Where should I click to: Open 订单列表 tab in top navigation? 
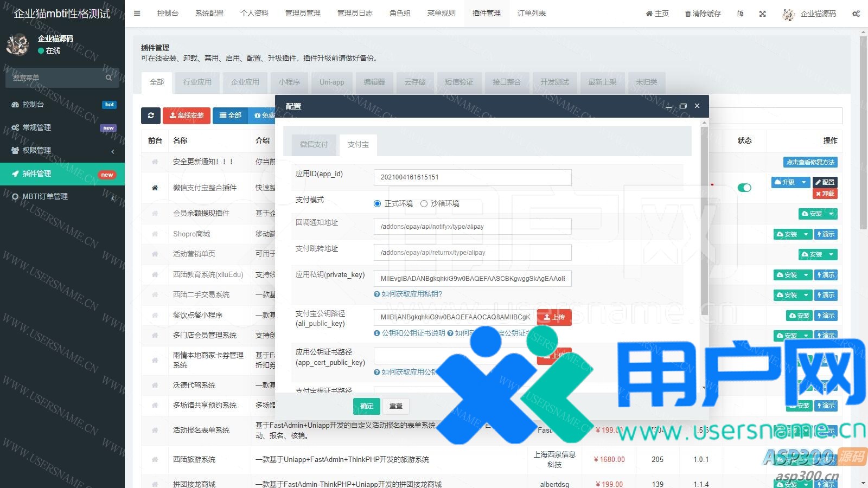[x=531, y=14]
